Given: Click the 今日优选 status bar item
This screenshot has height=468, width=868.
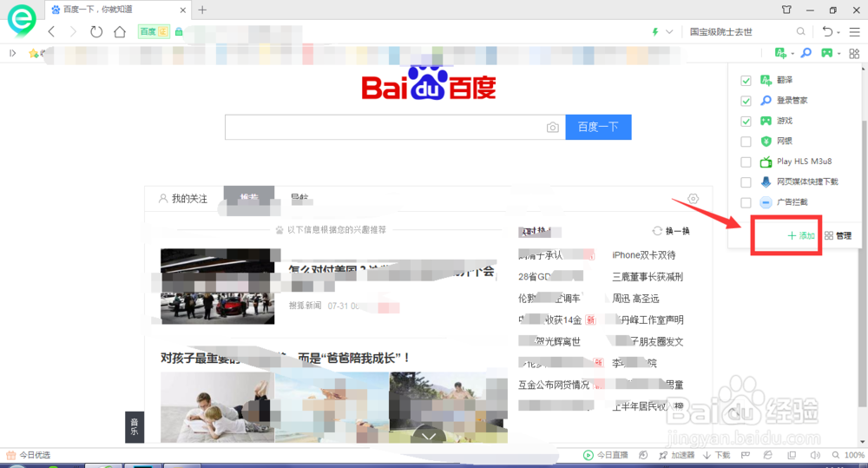Looking at the screenshot, I should (29, 455).
